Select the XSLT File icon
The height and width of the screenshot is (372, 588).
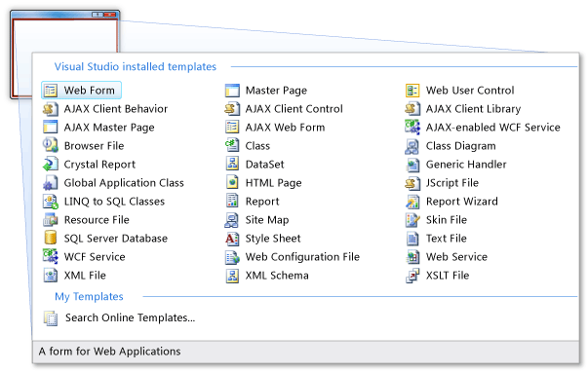(412, 276)
